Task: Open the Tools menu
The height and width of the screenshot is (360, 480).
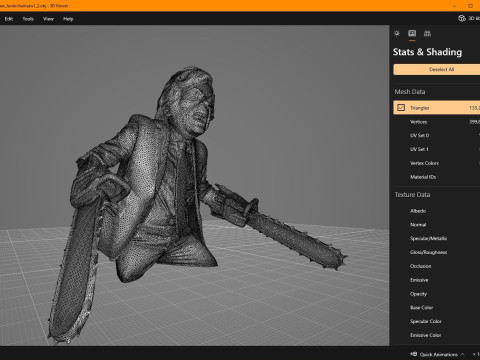Action: (x=28, y=19)
